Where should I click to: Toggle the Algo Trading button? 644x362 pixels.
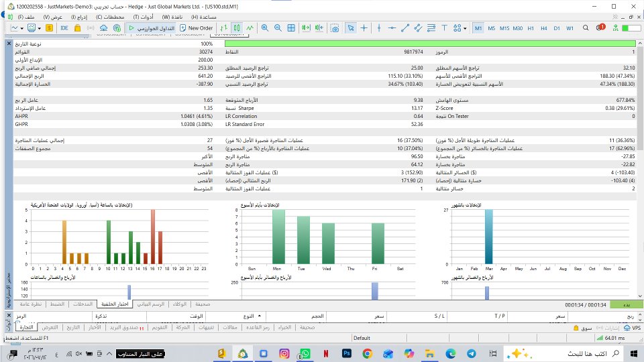(x=152, y=28)
